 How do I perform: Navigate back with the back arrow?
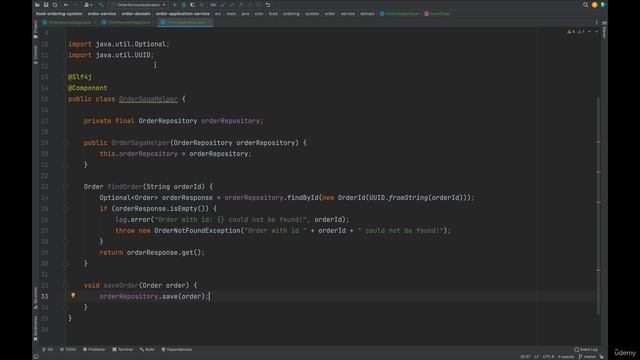coord(66,5)
